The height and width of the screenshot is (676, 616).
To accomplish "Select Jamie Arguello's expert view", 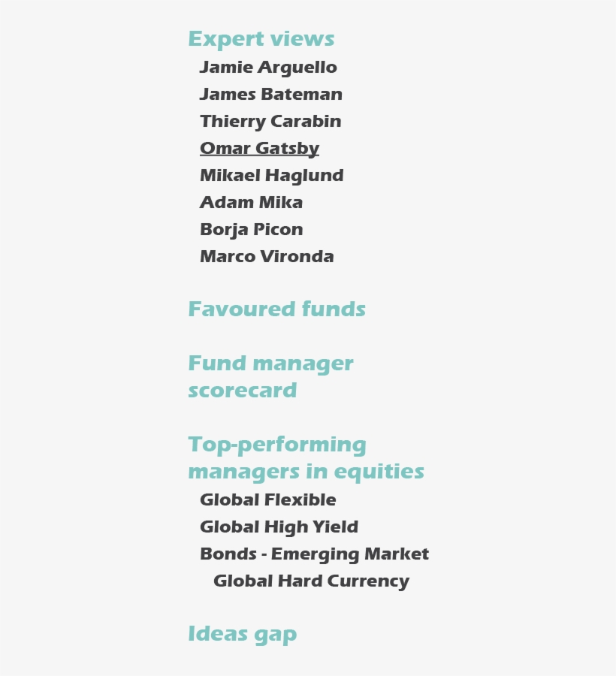I will pyautogui.click(x=268, y=68).
